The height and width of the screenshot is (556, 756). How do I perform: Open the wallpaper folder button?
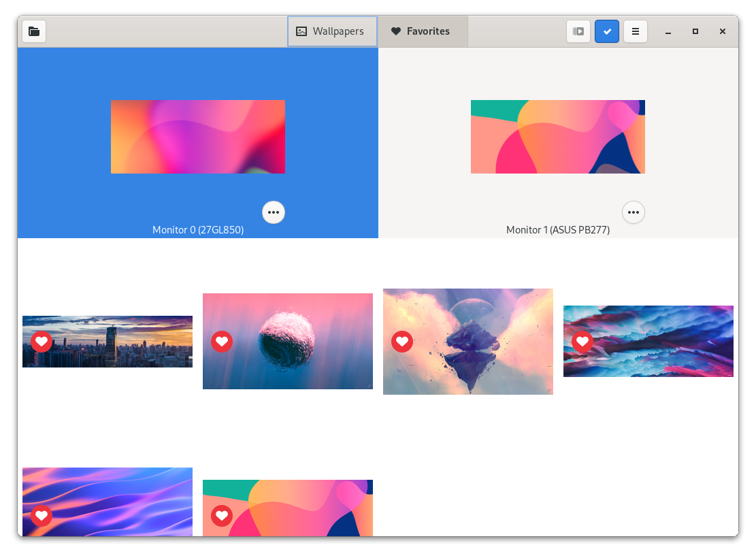(34, 31)
